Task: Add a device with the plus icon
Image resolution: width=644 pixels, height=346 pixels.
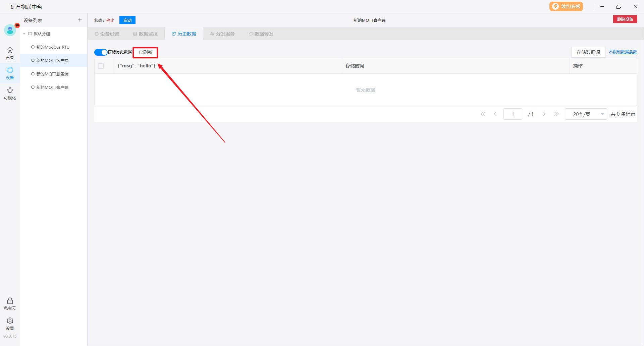Action: (x=80, y=20)
